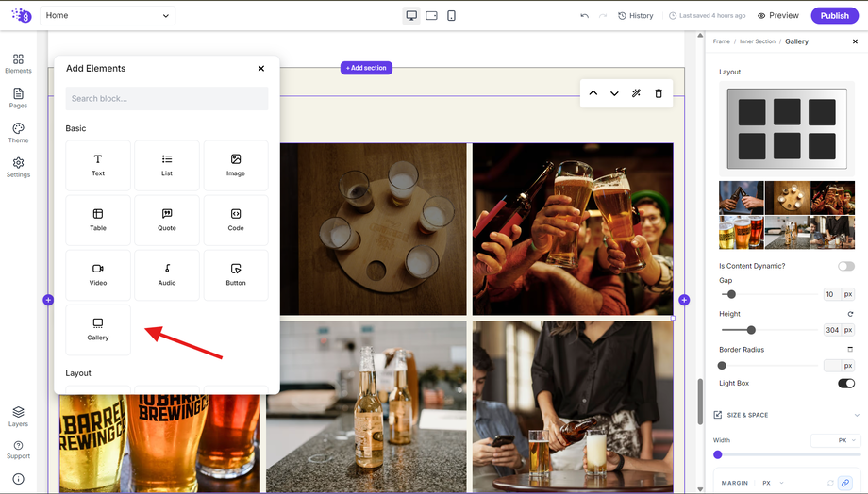Add a Gallery element

(98, 330)
